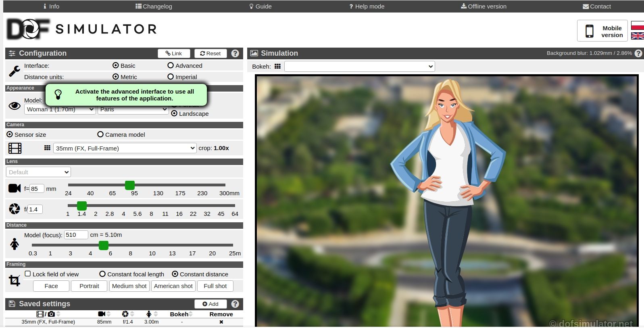Switch language with the UK flag

click(637, 36)
